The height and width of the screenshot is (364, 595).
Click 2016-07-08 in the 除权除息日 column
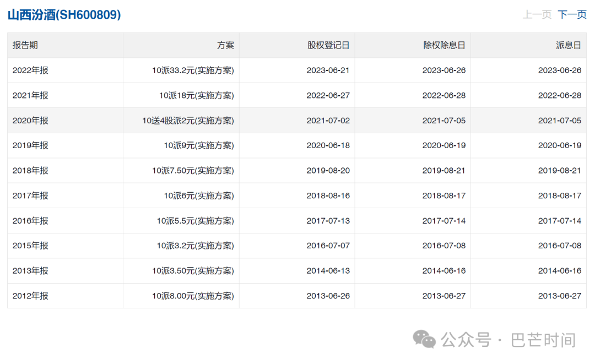444,246
